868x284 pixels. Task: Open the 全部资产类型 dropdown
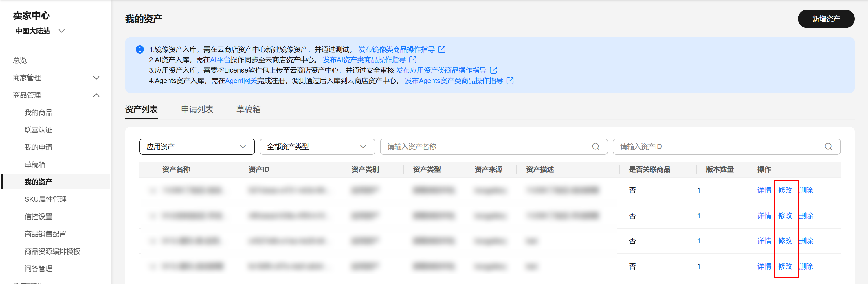click(x=317, y=147)
